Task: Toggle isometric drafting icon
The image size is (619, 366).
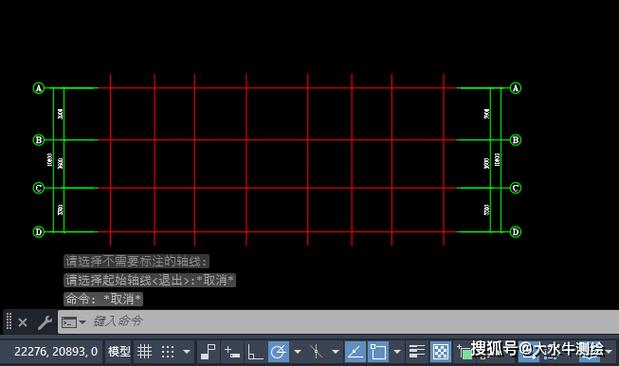Action: pyautogui.click(x=316, y=351)
